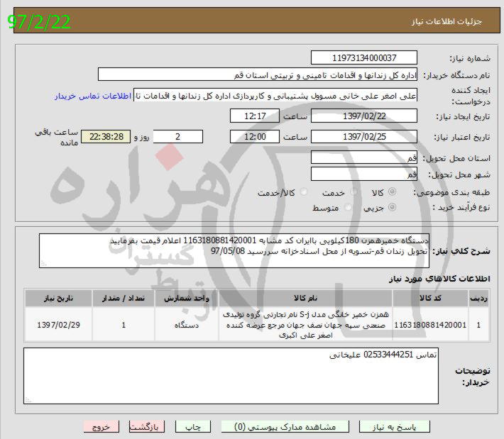Click the شرح کلی نیاز label
Screen dimensions: 504x439
pos(461,251)
